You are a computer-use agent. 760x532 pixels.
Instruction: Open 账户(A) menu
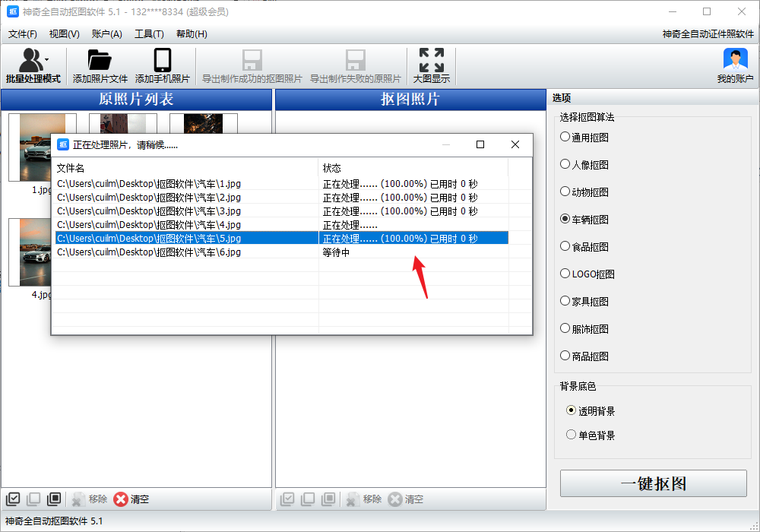(x=106, y=34)
